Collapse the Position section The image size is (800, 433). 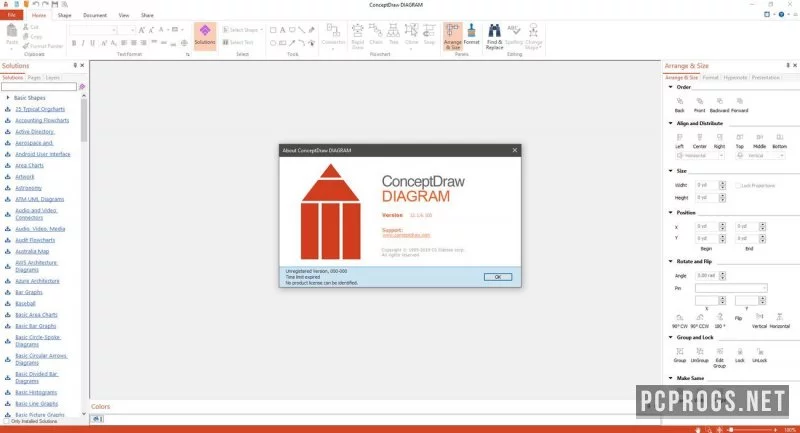[x=670, y=213]
